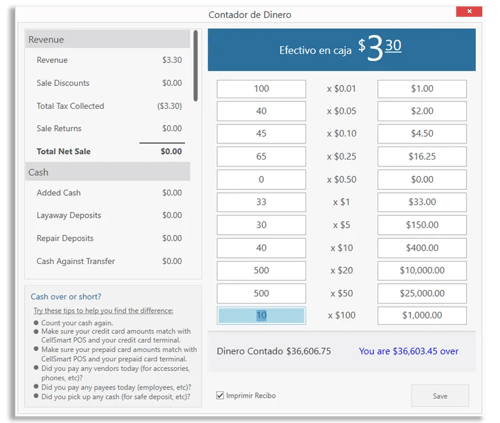
Task: Select the $0.10 coin quantity field
Action: (261, 134)
